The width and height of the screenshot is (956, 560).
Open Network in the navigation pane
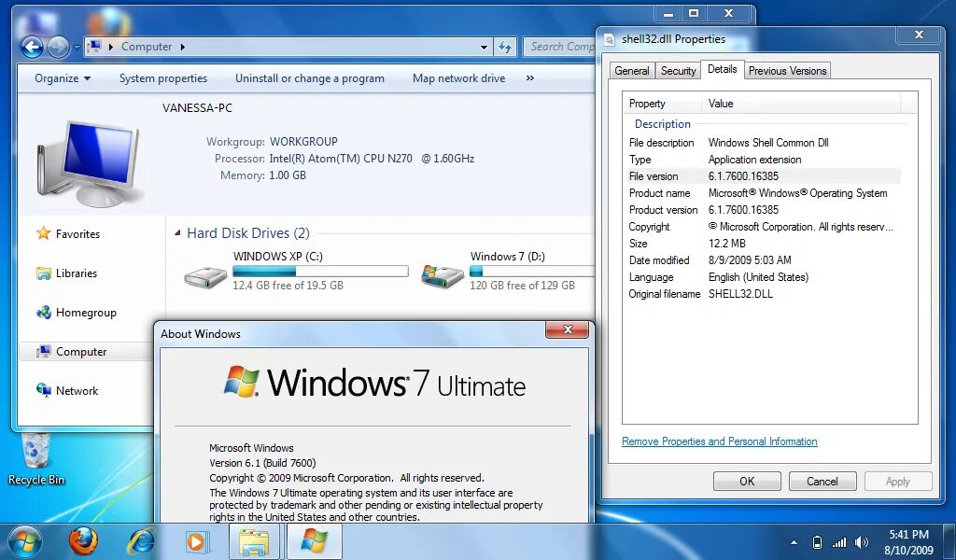point(77,390)
